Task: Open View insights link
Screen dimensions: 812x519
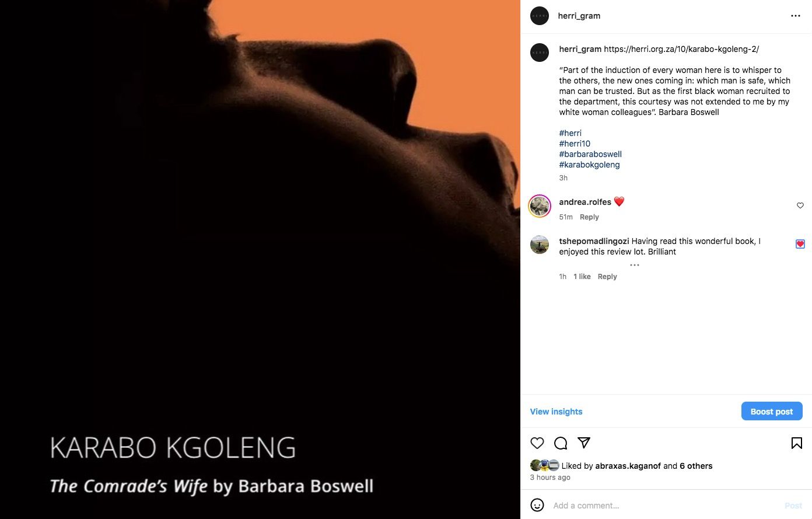Action: coord(556,412)
